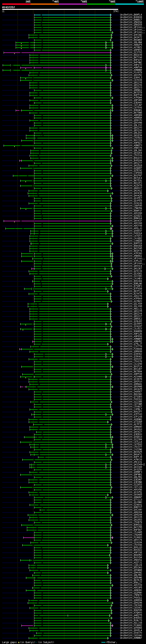Select the UniRef100_Q43472 label
Viewport: 146px width, 644px height.
click(x=131, y=37)
